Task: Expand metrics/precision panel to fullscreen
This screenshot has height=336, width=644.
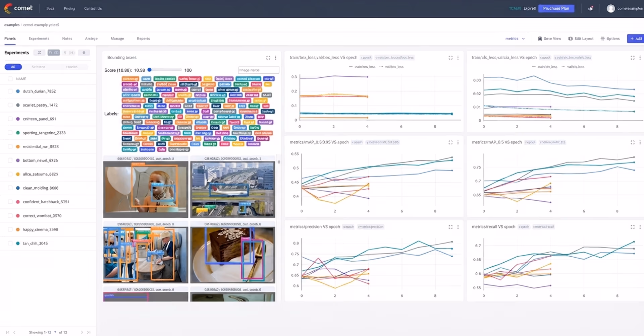Action: (x=450, y=227)
